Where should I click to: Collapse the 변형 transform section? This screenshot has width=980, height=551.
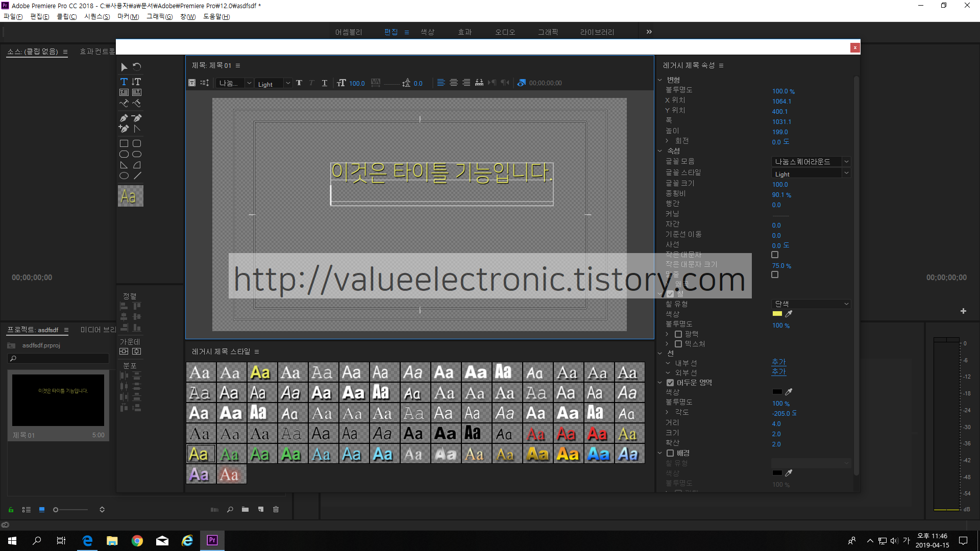[x=659, y=80]
